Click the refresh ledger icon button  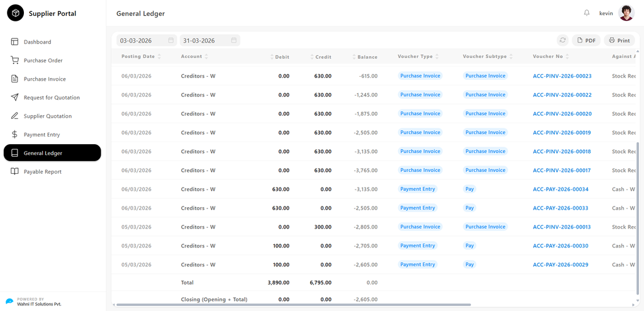tap(563, 40)
